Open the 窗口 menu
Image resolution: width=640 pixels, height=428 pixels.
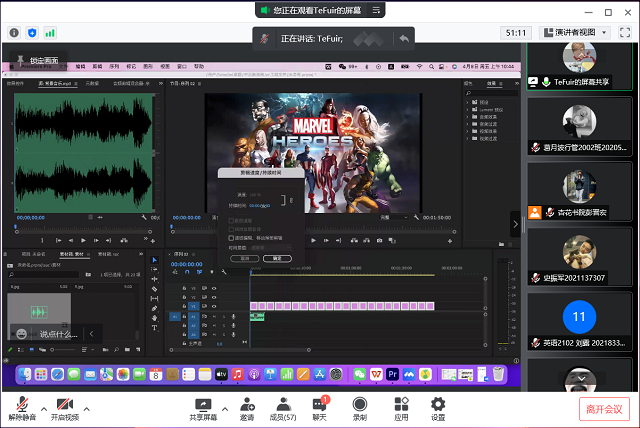pyautogui.click(x=182, y=66)
